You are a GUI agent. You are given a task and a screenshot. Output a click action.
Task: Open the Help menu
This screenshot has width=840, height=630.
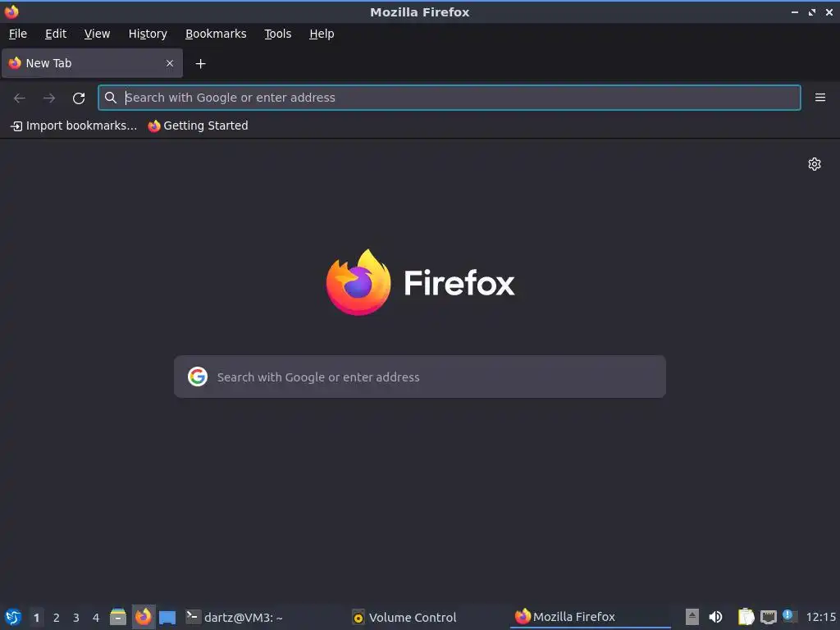322,34
